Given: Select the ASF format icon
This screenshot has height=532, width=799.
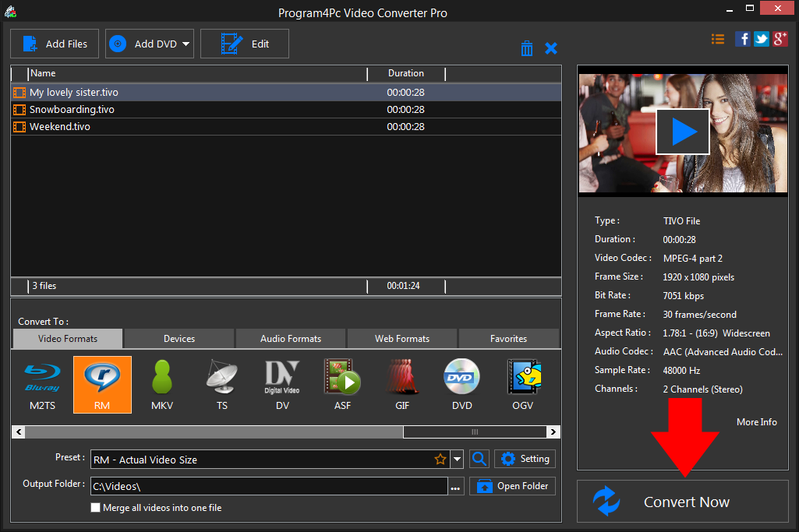Looking at the screenshot, I should pos(342,385).
